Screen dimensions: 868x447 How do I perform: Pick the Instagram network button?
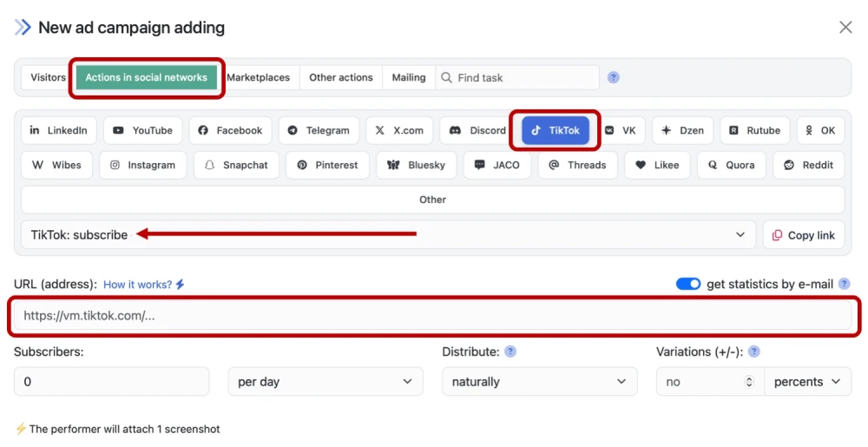pos(142,165)
